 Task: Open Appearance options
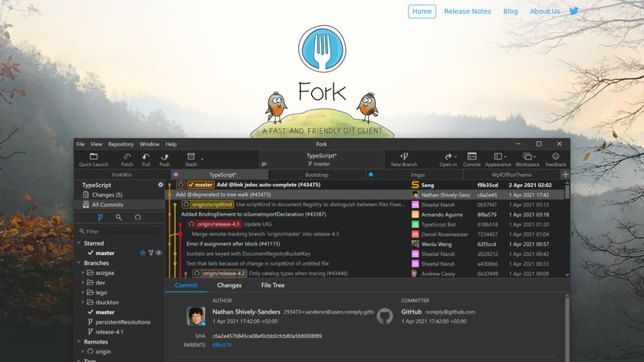click(498, 160)
